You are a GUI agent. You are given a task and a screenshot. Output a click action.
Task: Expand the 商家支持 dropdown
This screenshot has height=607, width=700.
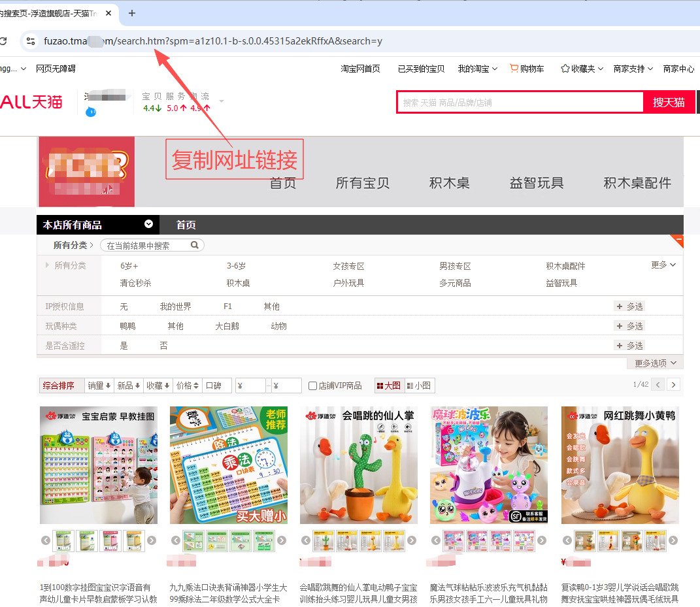pos(633,69)
